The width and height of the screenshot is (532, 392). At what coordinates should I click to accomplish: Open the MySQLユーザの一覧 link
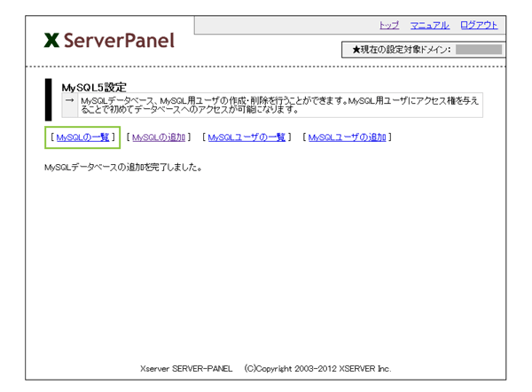click(x=246, y=137)
